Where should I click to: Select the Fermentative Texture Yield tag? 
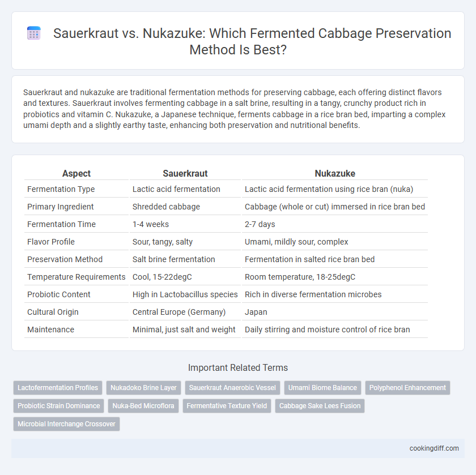click(227, 406)
